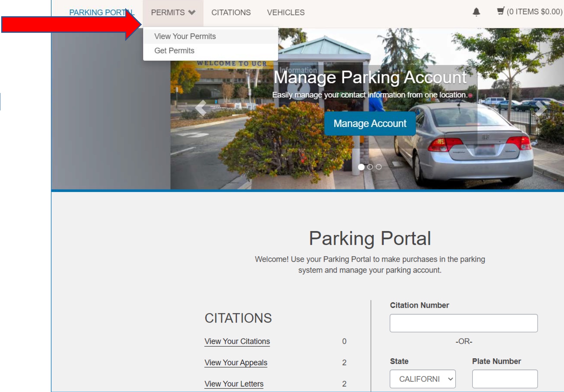The width and height of the screenshot is (564, 392).
Task: Click the carousel next arrow
Action: pyautogui.click(x=541, y=108)
